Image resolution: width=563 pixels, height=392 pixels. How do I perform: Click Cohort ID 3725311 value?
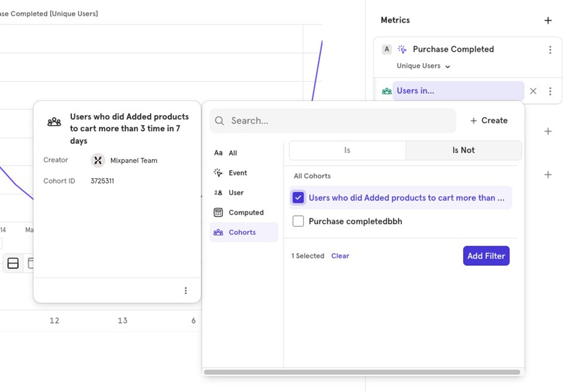(x=102, y=181)
